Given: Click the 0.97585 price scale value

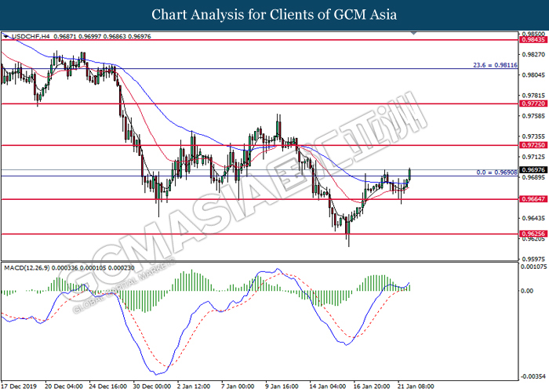Looking at the screenshot, I should click(533, 116).
